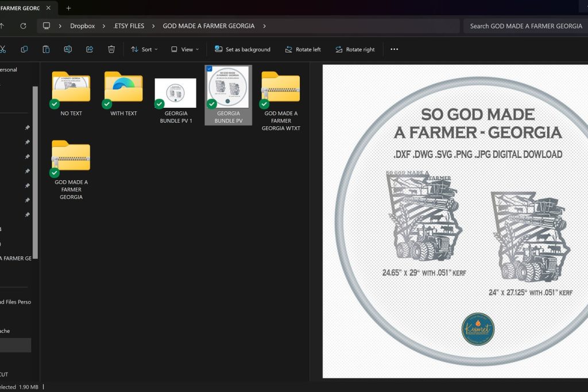Open a new File Explorer tab
The image size is (588, 392).
coord(69,8)
